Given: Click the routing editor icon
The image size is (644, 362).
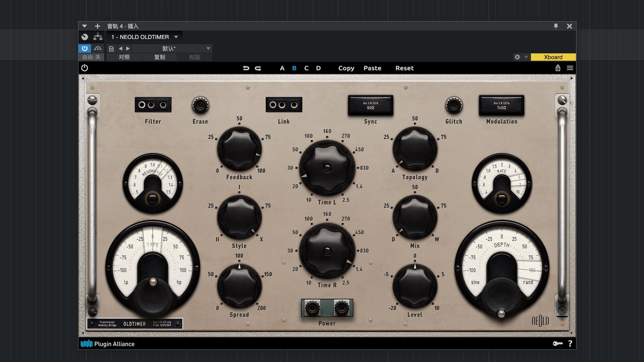Looking at the screenshot, I should (x=98, y=37).
